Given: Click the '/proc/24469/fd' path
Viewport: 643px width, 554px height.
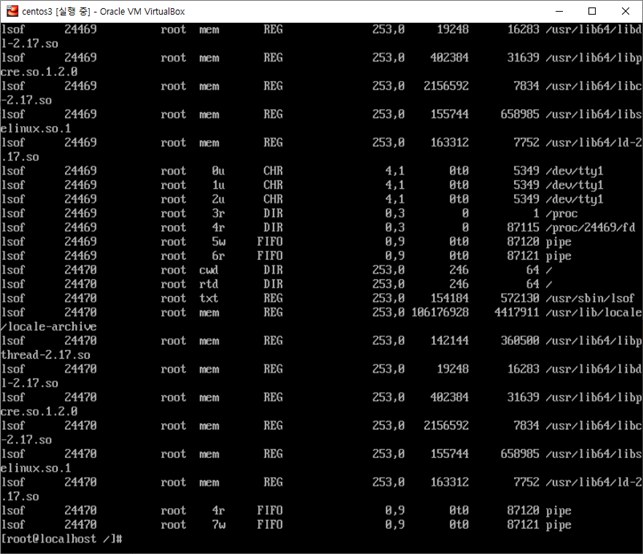Looking at the screenshot, I should click(x=590, y=228).
